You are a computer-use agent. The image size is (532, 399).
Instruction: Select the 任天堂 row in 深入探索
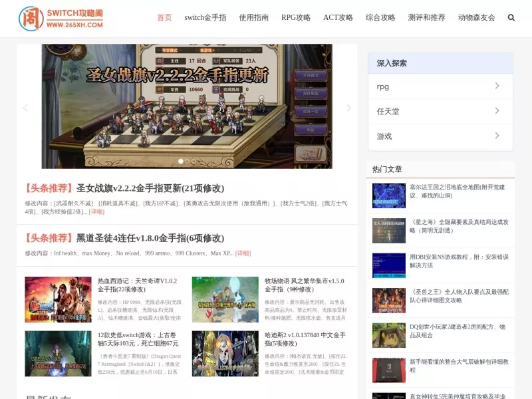(x=440, y=111)
